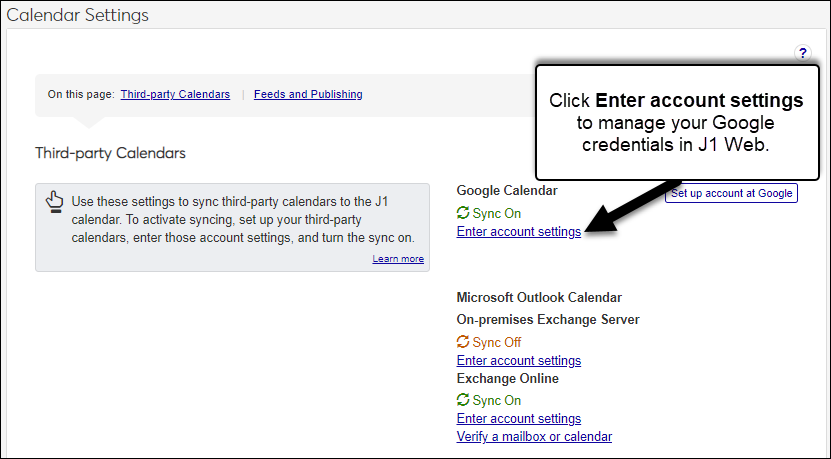
Task: Enter account settings for On-premises Exchange Server
Action: coord(518,361)
